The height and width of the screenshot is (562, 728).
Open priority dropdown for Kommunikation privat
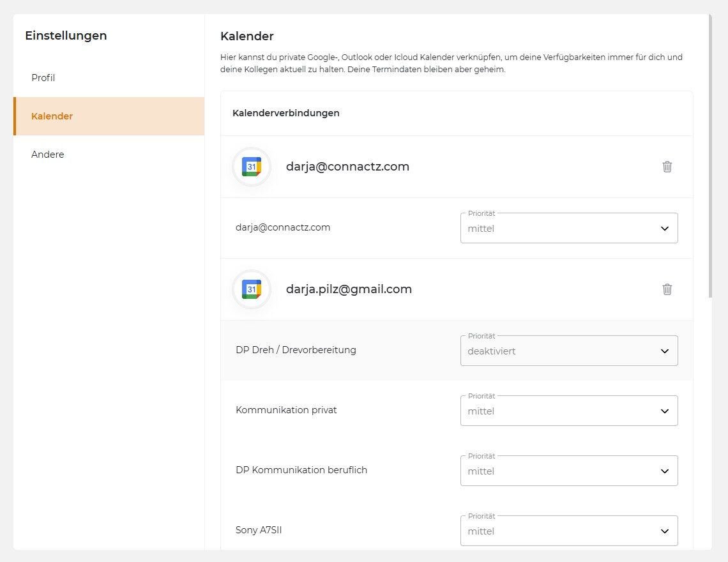click(x=568, y=411)
